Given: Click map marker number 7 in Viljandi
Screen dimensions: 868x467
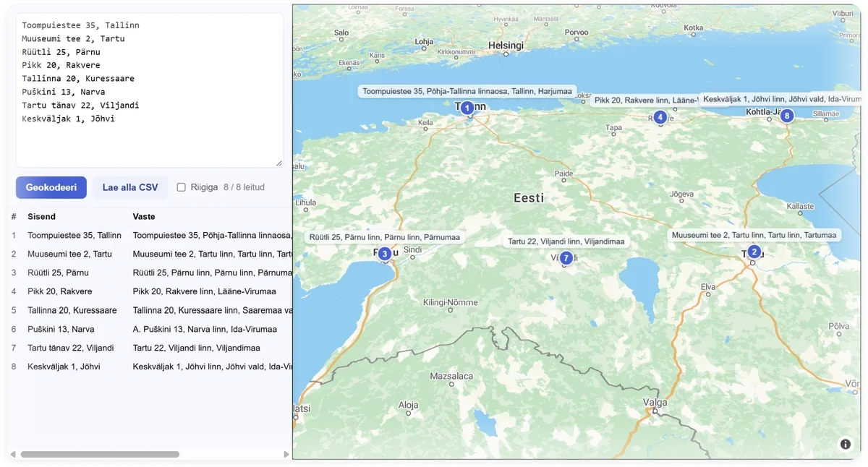Looking at the screenshot, I should coord(566,258).
